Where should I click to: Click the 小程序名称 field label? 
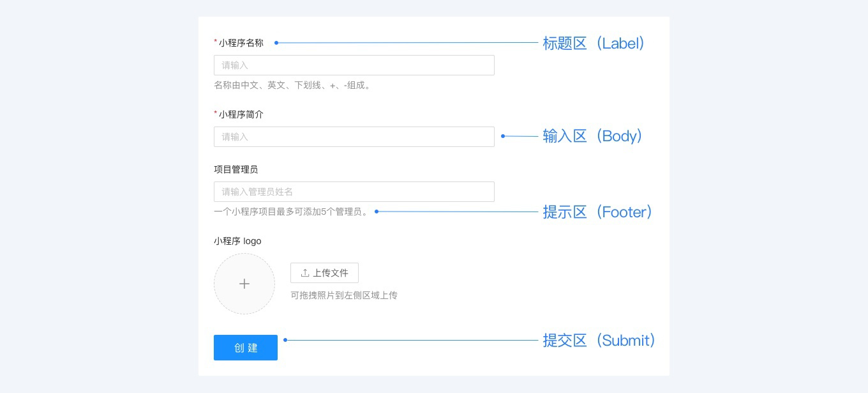241,43
